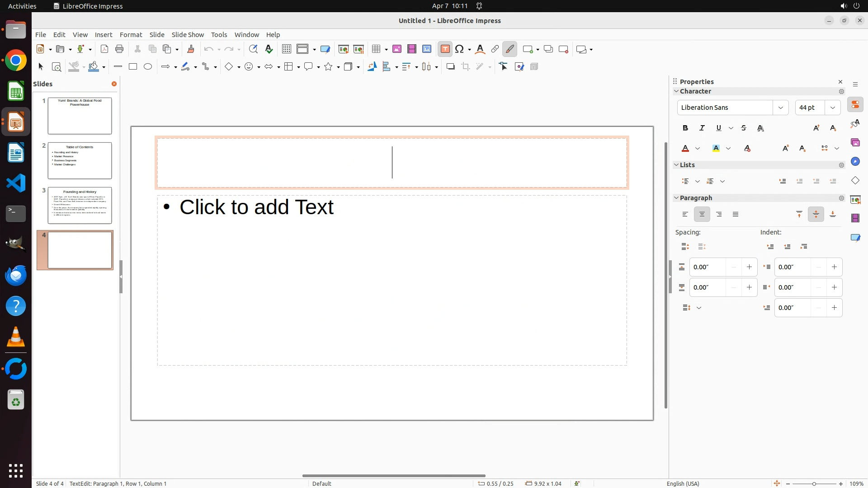Select the Ellipse drawing tool
The image size is (868, 488).
click(148, 67)
